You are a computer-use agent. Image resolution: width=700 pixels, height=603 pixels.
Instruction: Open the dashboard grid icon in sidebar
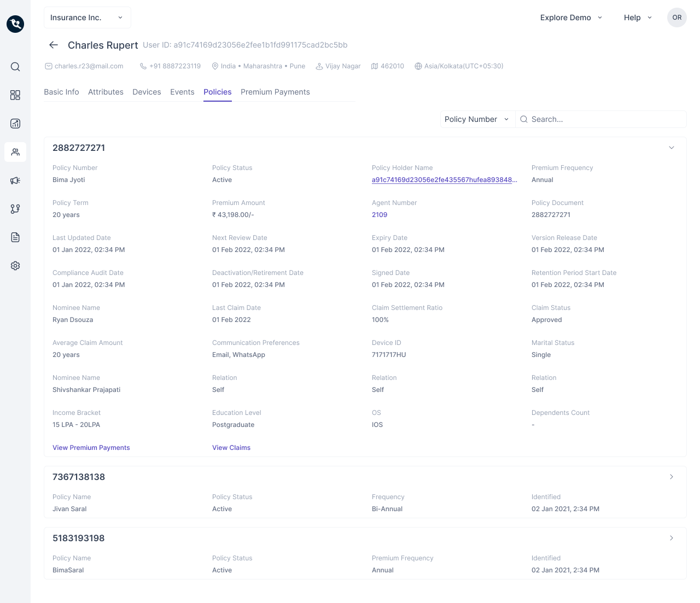[x=15, y=95]
